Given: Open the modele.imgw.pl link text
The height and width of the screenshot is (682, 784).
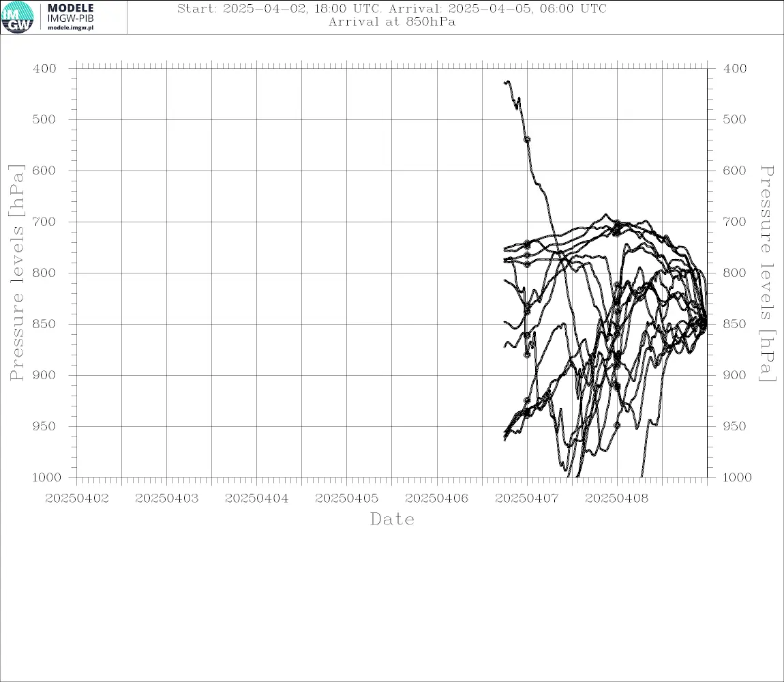Looking at the screenshot, I should [x=70, y=28].
